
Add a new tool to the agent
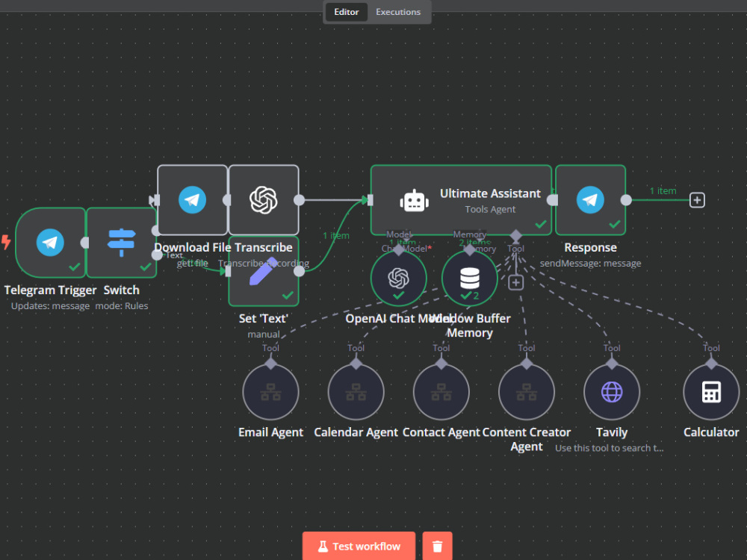(x=515, y=282)
